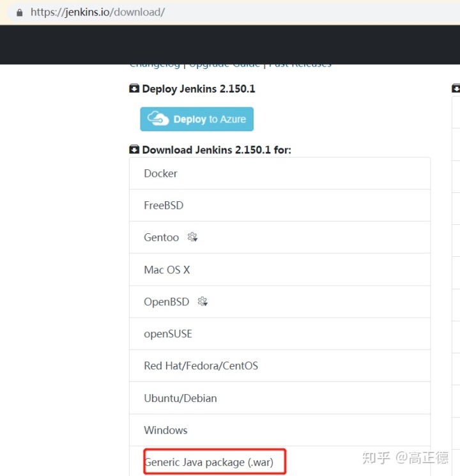Viewport: 460px width, 476px height.
Task: Click the lock icon in address bar
Action: 19,12
